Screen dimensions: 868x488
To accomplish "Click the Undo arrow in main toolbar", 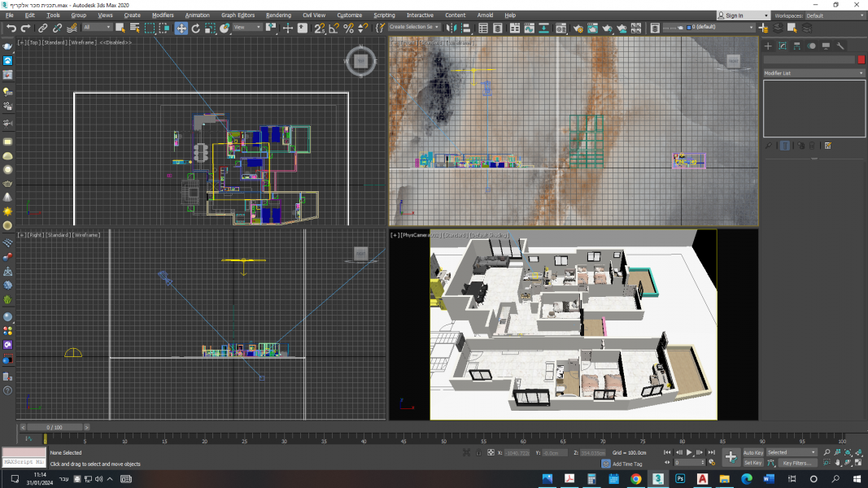I will [x=11, y=28].
